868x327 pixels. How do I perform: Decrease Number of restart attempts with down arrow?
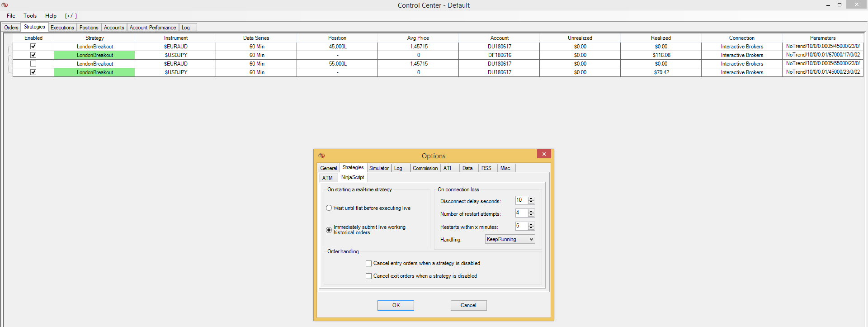click(531, 214)
